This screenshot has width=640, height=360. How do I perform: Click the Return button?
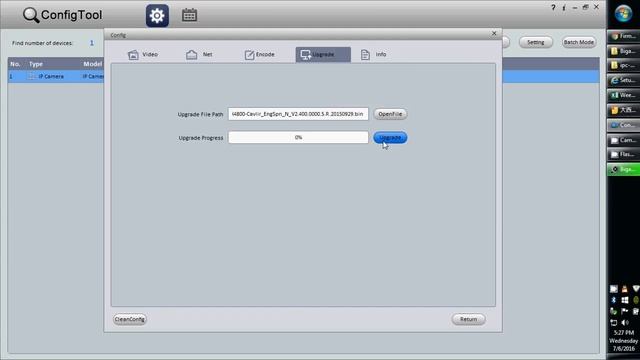tap(469, 319)
